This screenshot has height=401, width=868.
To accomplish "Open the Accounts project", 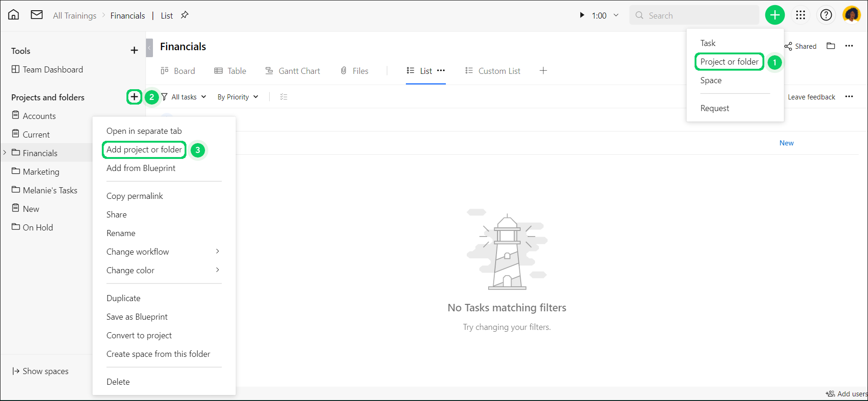I will [33, 116].
